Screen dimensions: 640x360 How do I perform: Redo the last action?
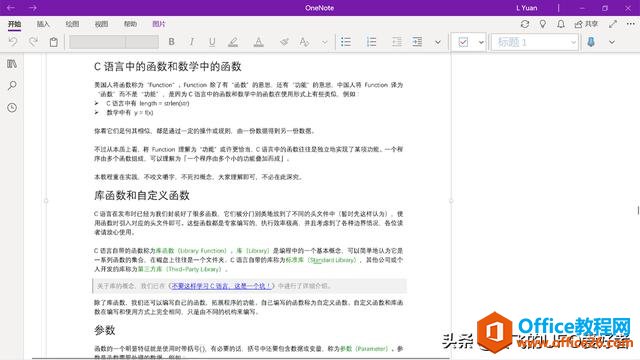pos(33,42)
